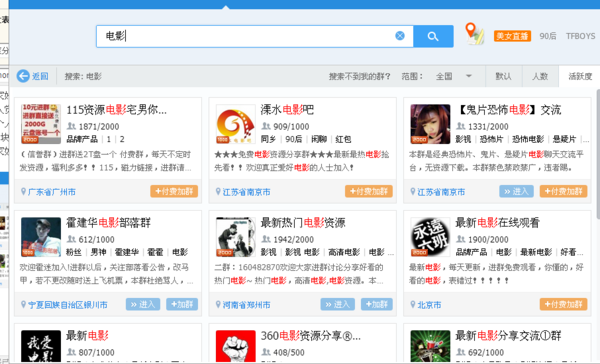Open the 霍建华电影部落群 group avatar
Image resolution: width=600 pixels, height=364 pixels.
(41, 237)
